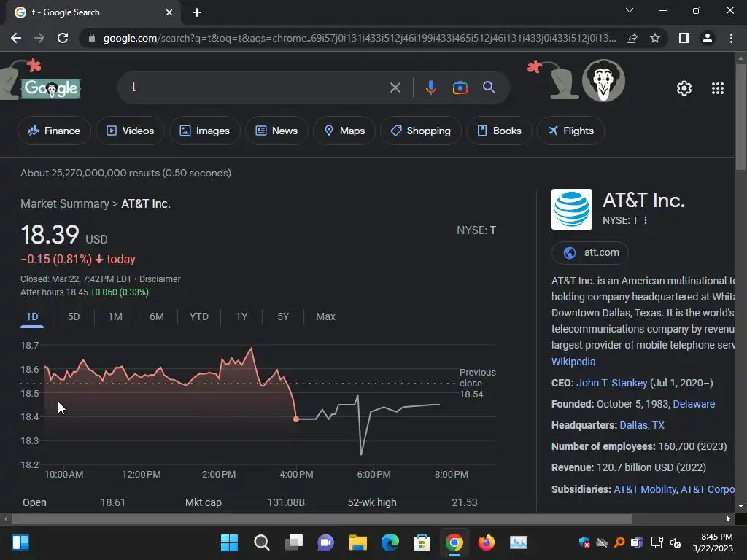747x560 pixels.
Task: Filter results by Shopping
Action: pos(420,131)
